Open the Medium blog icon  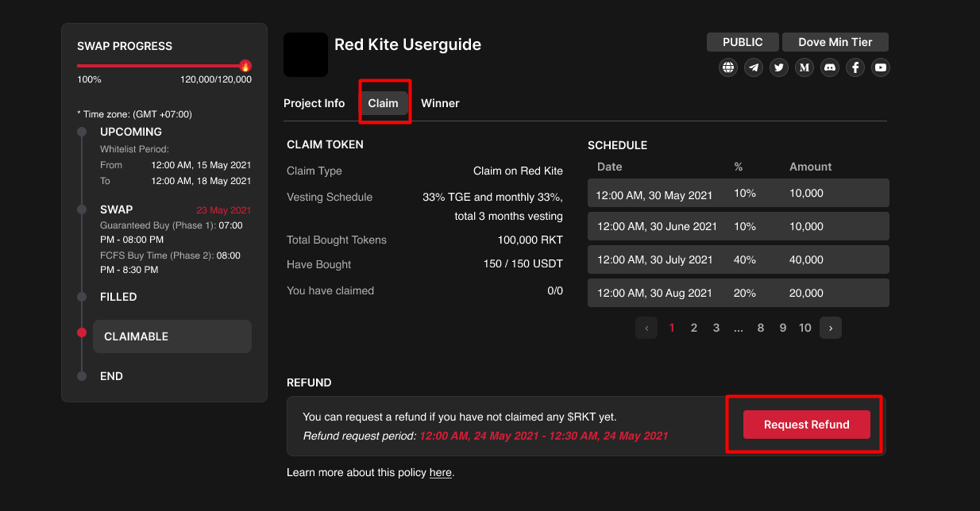(x=804, y=67)
